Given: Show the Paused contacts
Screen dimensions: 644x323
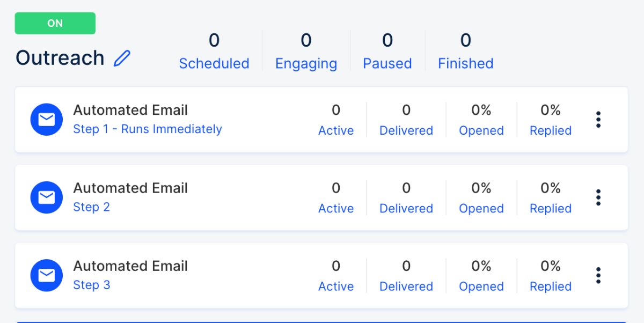Looking at the screenshot, I should click(387, 63).
